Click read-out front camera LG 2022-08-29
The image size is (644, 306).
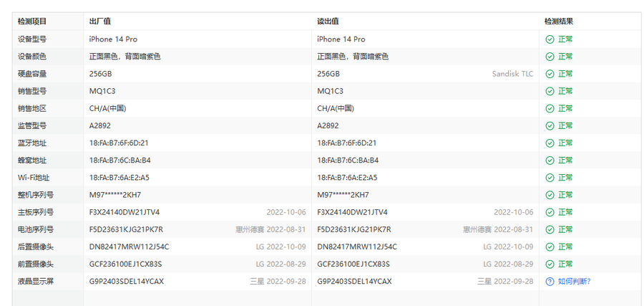tap(508, 264)
